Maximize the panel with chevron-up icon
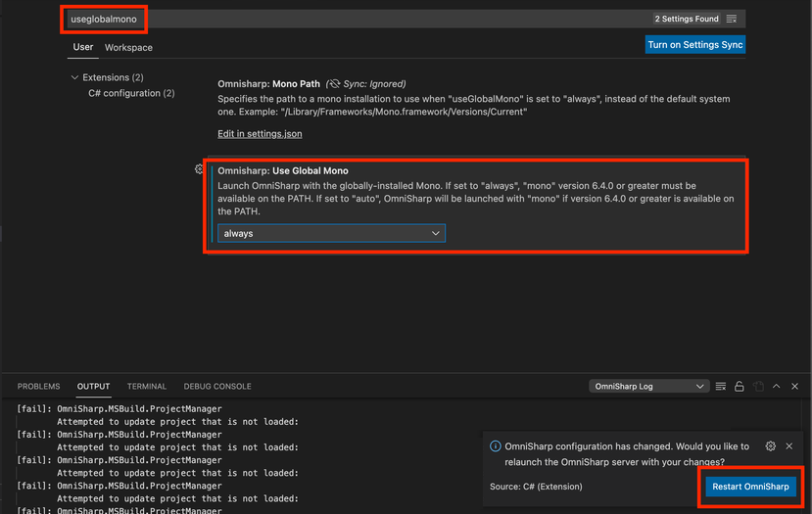This screenshot has width=812, height=514. [x=777, y=386]
